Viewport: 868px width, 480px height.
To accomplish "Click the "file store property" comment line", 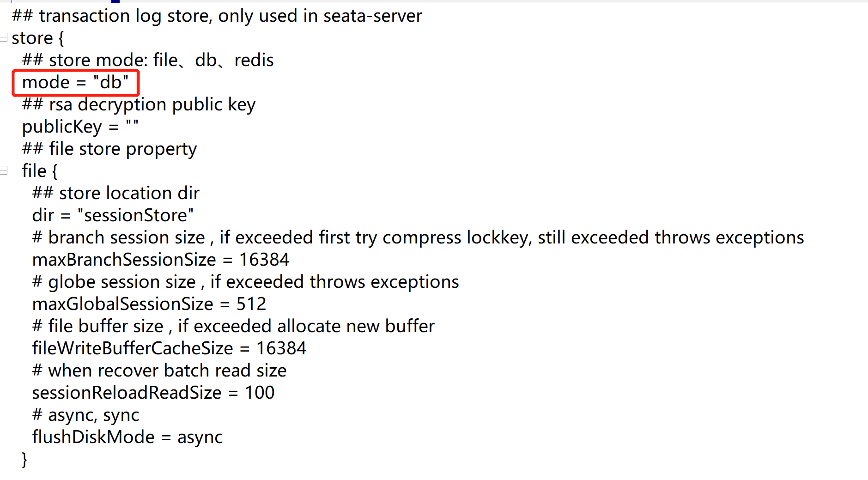I will [x=109, y=149].
